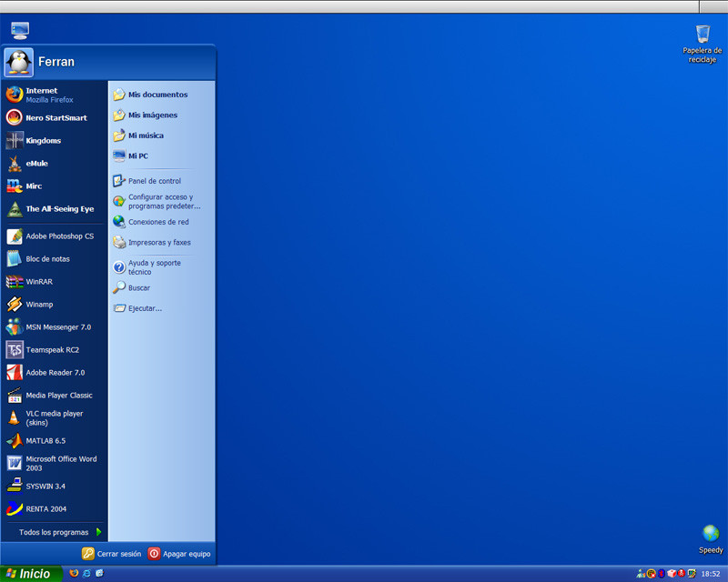The width and height of the screenshot is (728, 582).
Task: Click the Bluetooth tray icon
Action: [x=662, y=574]
